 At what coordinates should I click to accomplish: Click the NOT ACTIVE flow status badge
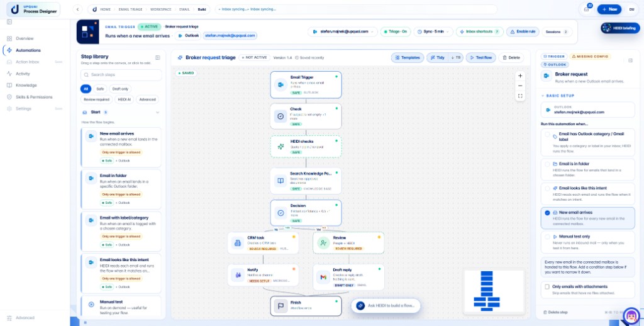pos(254,57)
